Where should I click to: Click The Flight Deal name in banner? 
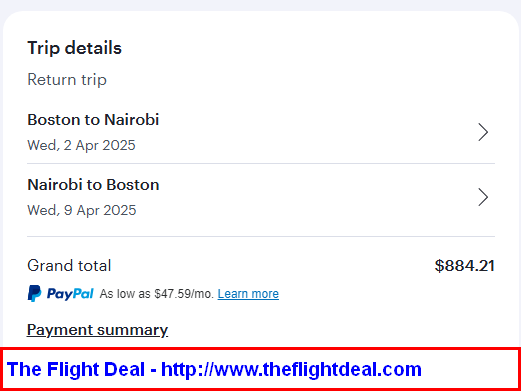coord(76,369)
